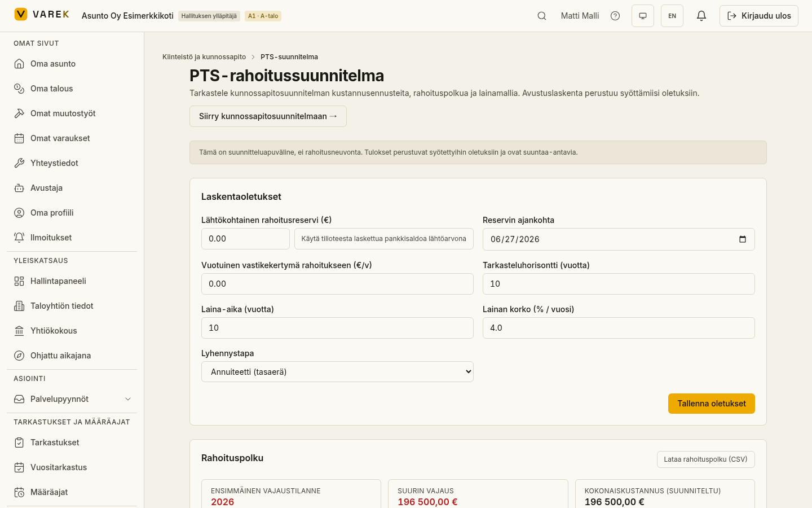Click Kirjaudu ulos logout button
812x508 pixels.
[759, 16]
